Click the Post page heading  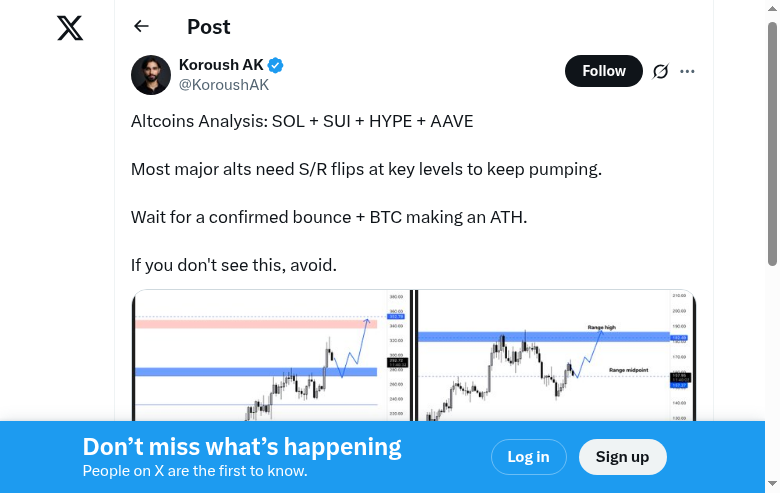[x=208, y=27]
